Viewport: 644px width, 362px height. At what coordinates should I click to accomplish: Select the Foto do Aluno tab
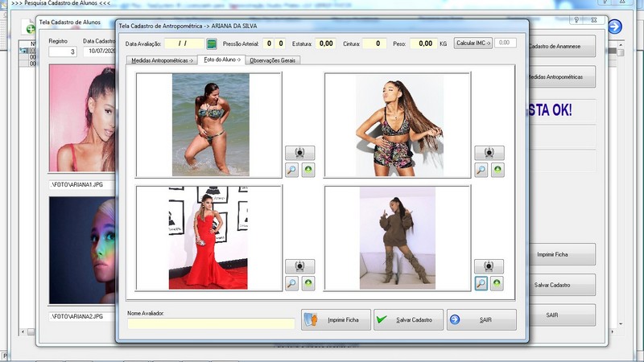coord(222,60)
